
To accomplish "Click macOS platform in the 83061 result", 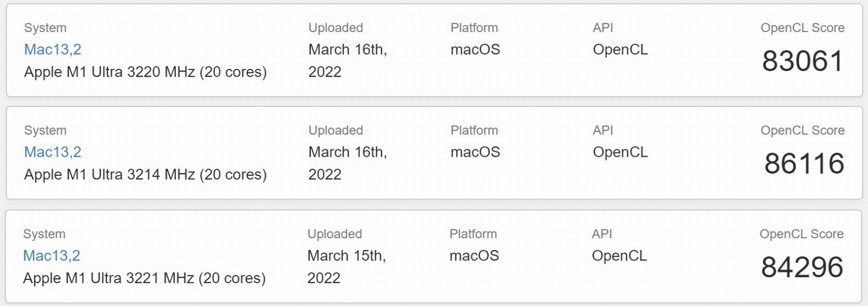I will pyautogui.click(x=475, y=49).
